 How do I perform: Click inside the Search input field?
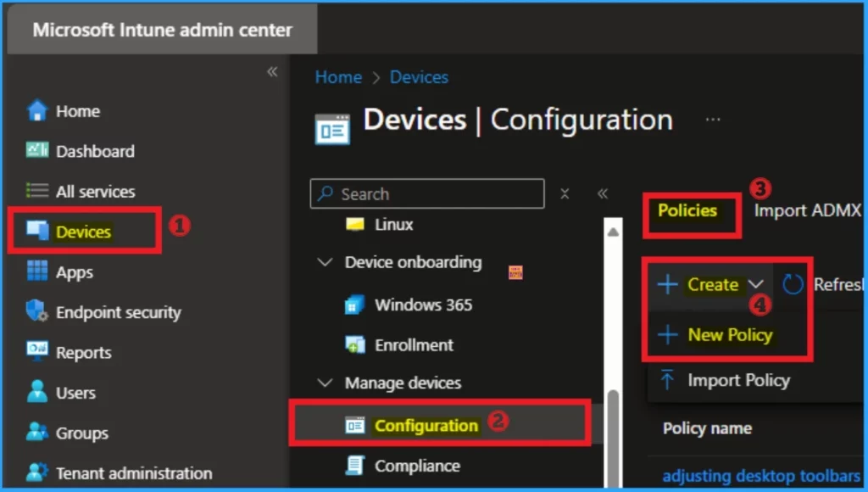pyautogui.click(x=427, y=193)
